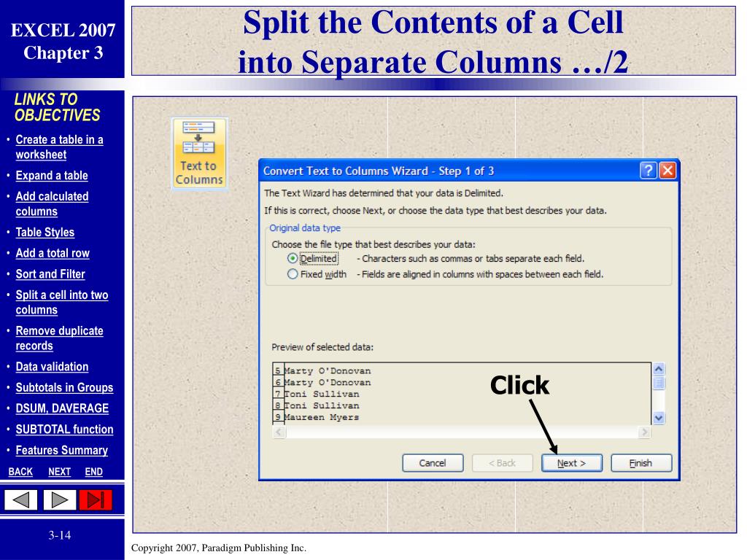Click the EXCEL 2007 Chapter 3 heading
Viewport: 747px width, 560px height.
click(63, 42)
